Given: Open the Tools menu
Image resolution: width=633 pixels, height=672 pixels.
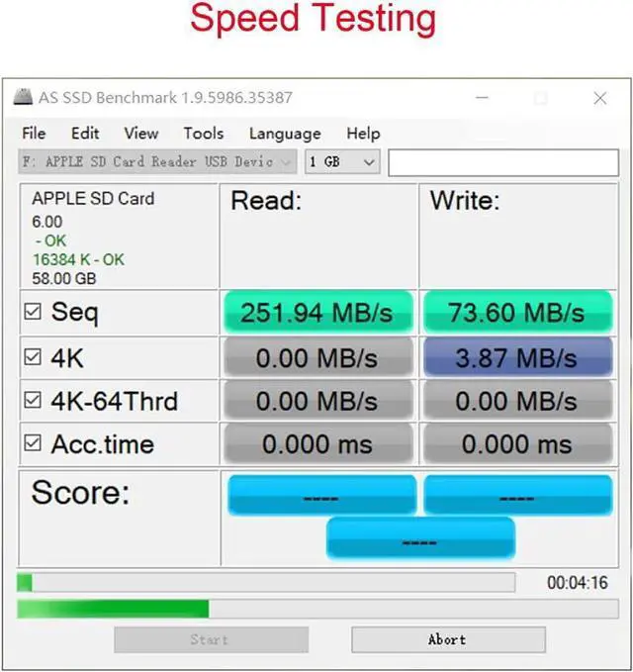Looking at the screenshot, I should pyautogui.click(x=204, y=134).
